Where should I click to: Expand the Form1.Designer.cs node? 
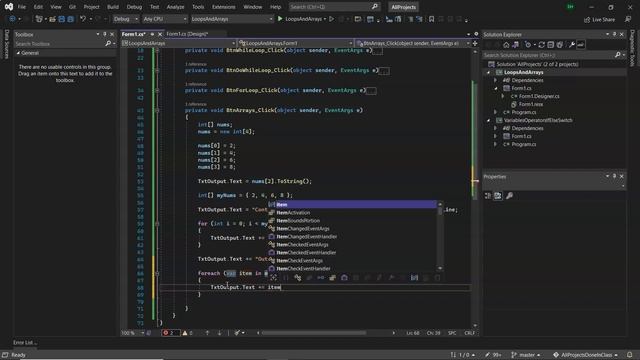coord(503,96)
